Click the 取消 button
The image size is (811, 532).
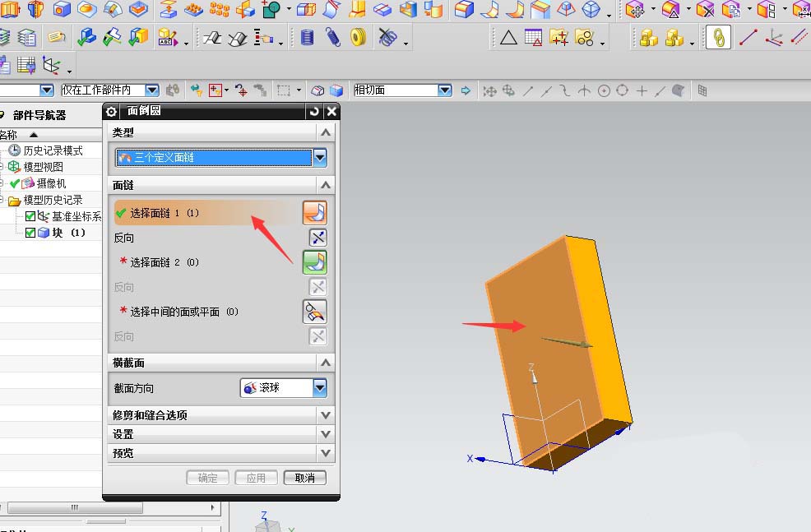305,478
